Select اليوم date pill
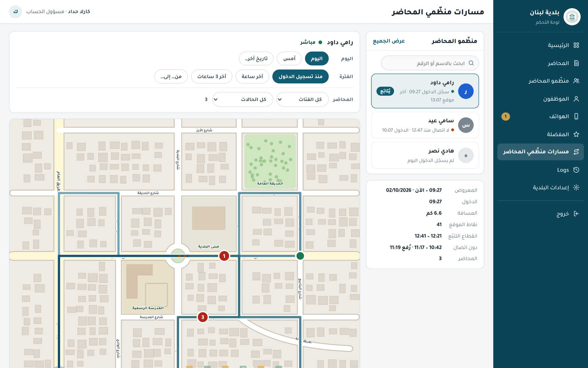Viewport: 588px width, 368px height. pyautogui.click(x=317, y=59)
